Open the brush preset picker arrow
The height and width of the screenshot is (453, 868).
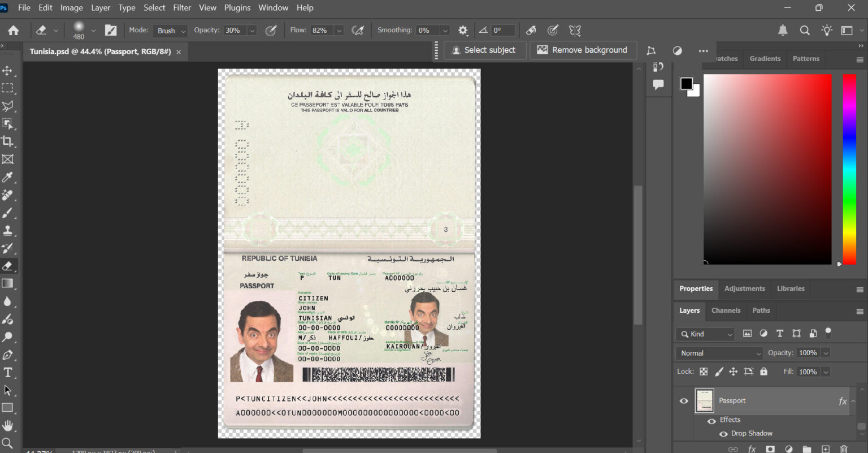93,31
